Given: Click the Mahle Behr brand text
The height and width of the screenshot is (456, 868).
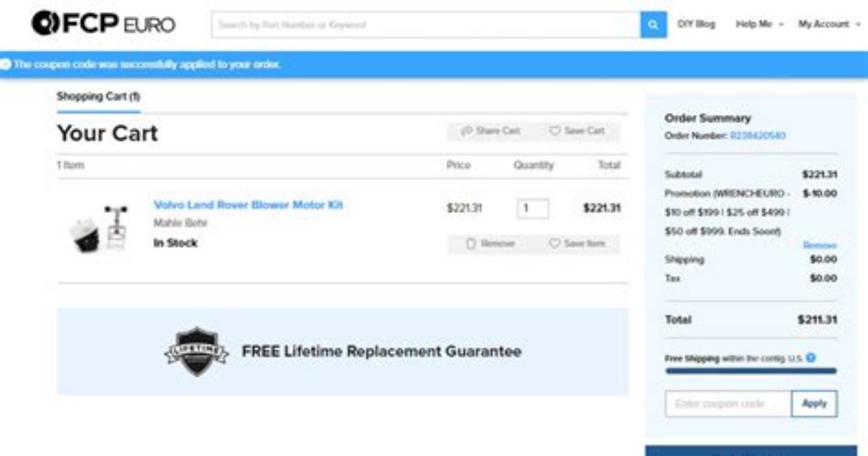Looking at the screenshot, I should pos(180,223).
